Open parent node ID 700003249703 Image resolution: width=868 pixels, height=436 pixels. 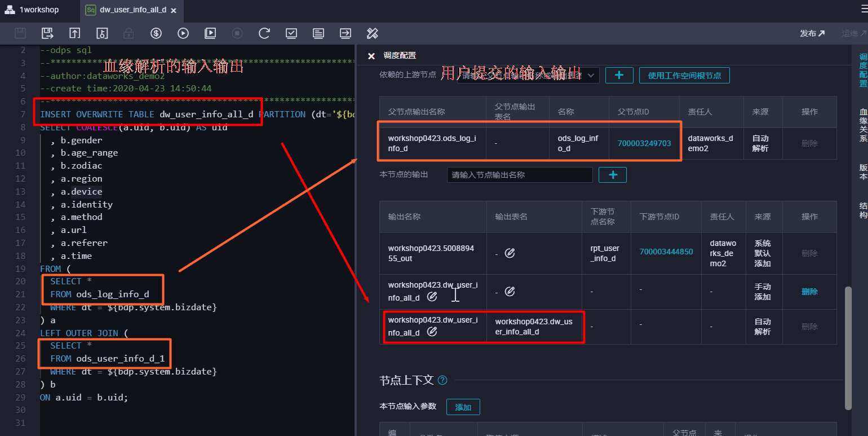[x=644, y=143]
